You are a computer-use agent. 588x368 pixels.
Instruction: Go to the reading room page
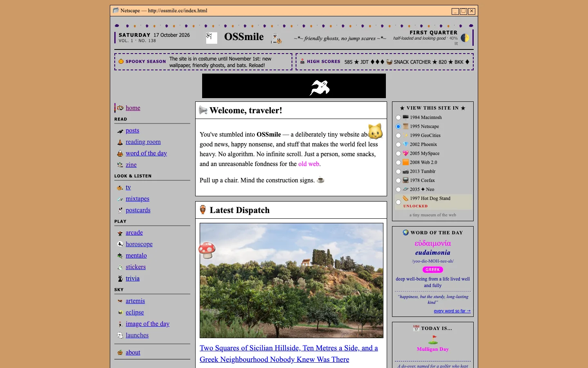pyautogui.click(x=143, y=142)
